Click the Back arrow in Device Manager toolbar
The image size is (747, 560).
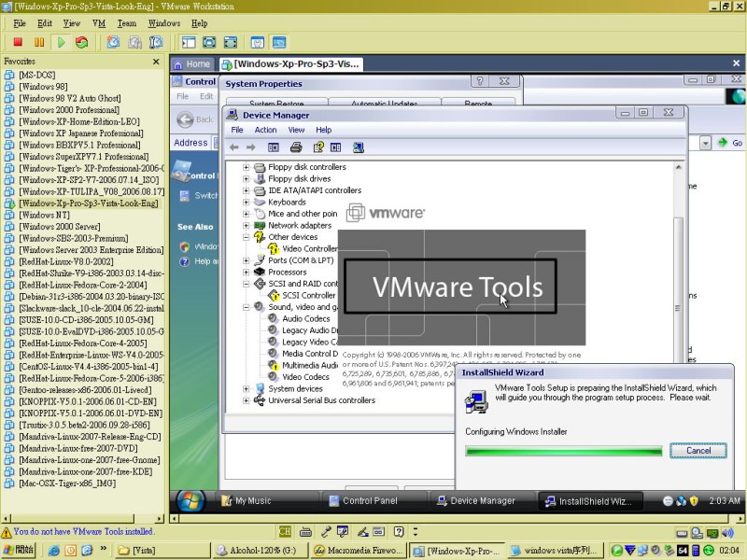tap(234, 147)
